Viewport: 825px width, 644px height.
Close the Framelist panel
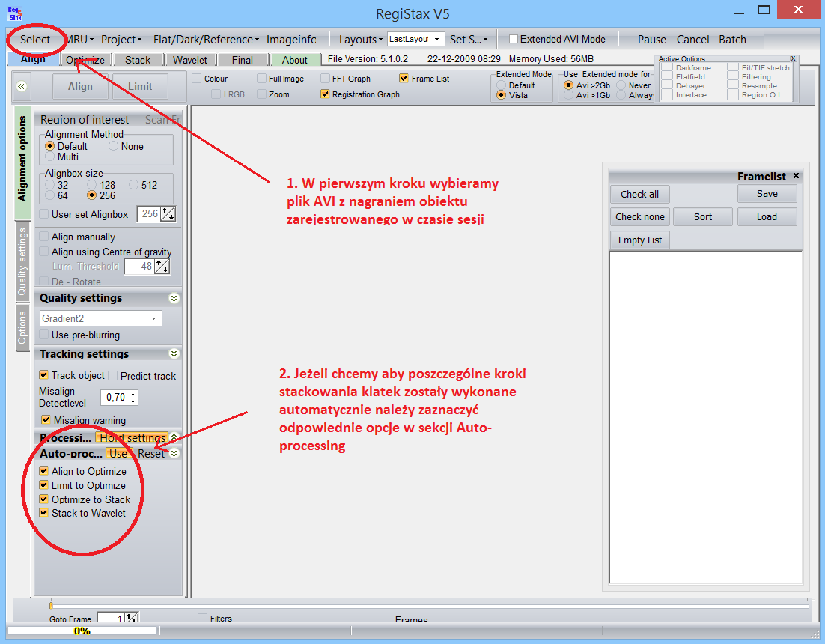(x=796, y=176)
